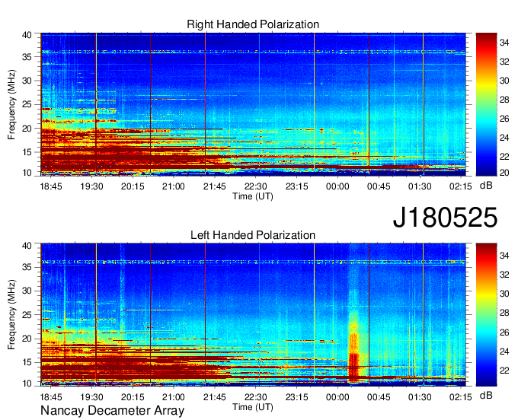Click 10 MHz tick of Left Handed plot
Image resolution: width=518 pixels, height=420 pixels.
click(x=27, y=383)
